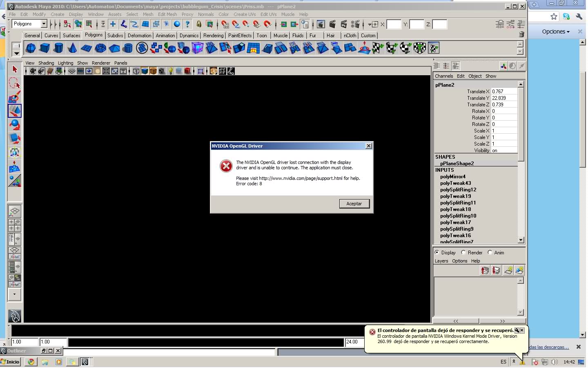The width and height of the screenshot is (588, 368).
Task: Activate the Rotate tool in the toolbox
Action: click(x=15, y=125)
